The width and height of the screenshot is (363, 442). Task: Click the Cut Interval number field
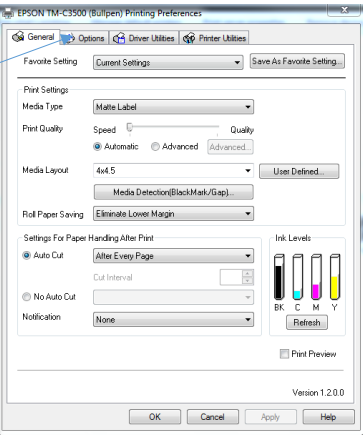coord(231,277)
